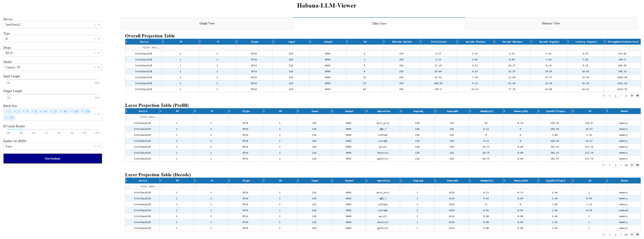Image resolution: width=644 pixels, height=239 pixels.
Task: Clear the Device selection IntelGaudi2
Action: pyautogui.click(x=95, y=25)
